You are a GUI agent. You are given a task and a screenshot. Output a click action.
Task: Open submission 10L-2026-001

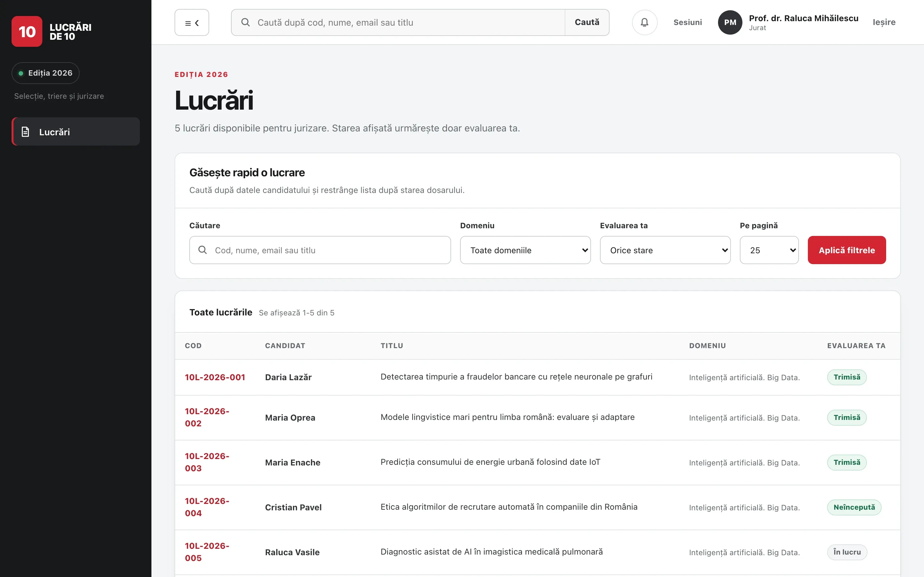coord(215,377)
